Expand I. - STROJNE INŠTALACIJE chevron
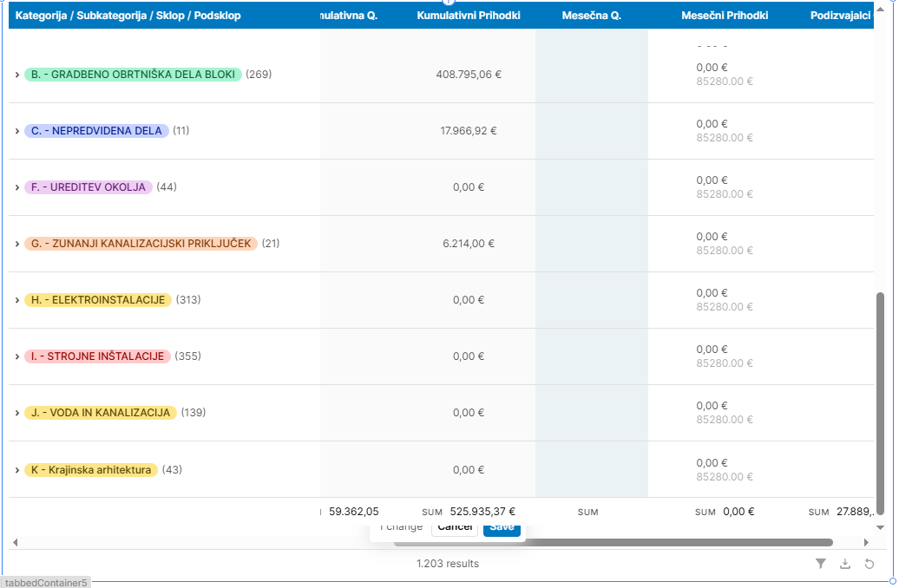 coord(16,356)
